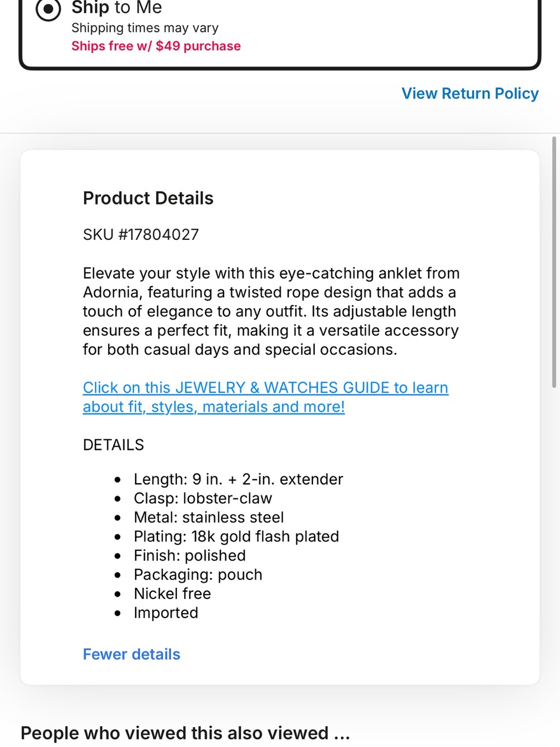Click the Nickel free list item

click(172, 593)
